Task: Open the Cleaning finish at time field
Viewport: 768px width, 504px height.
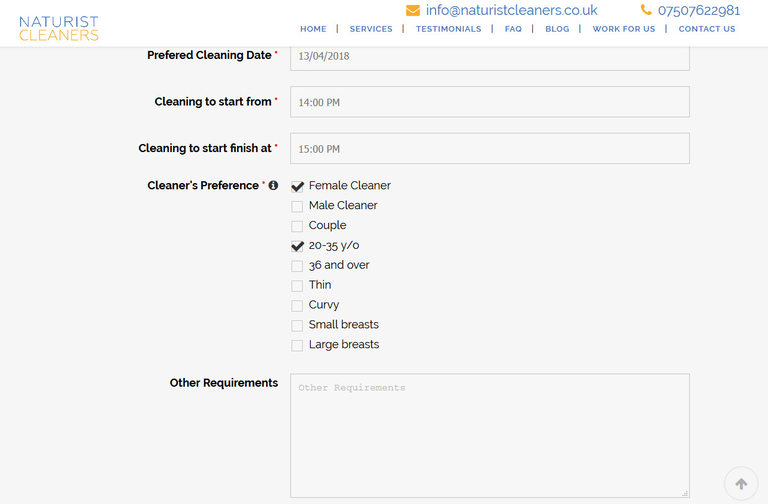Action: [489, 149]
